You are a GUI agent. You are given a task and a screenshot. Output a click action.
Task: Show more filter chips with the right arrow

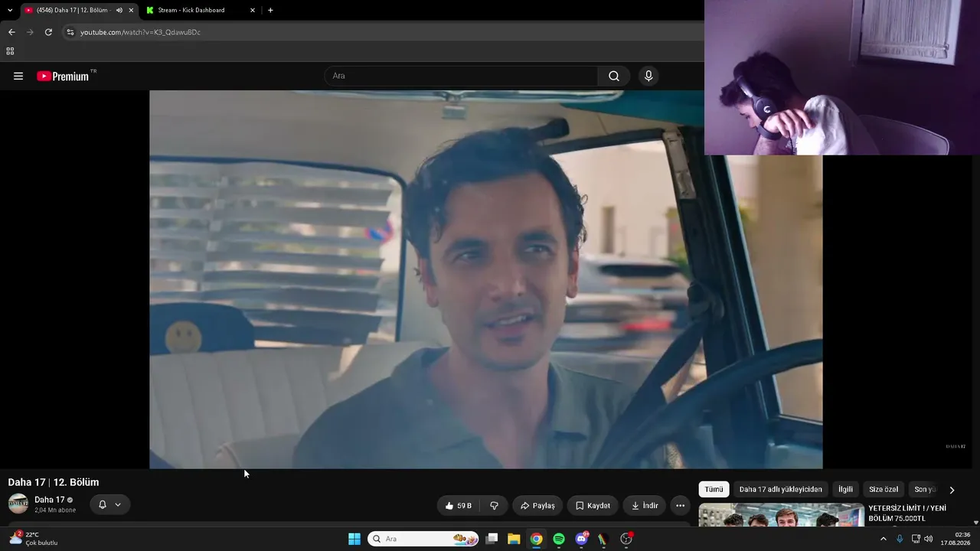[x=952, y=490]
